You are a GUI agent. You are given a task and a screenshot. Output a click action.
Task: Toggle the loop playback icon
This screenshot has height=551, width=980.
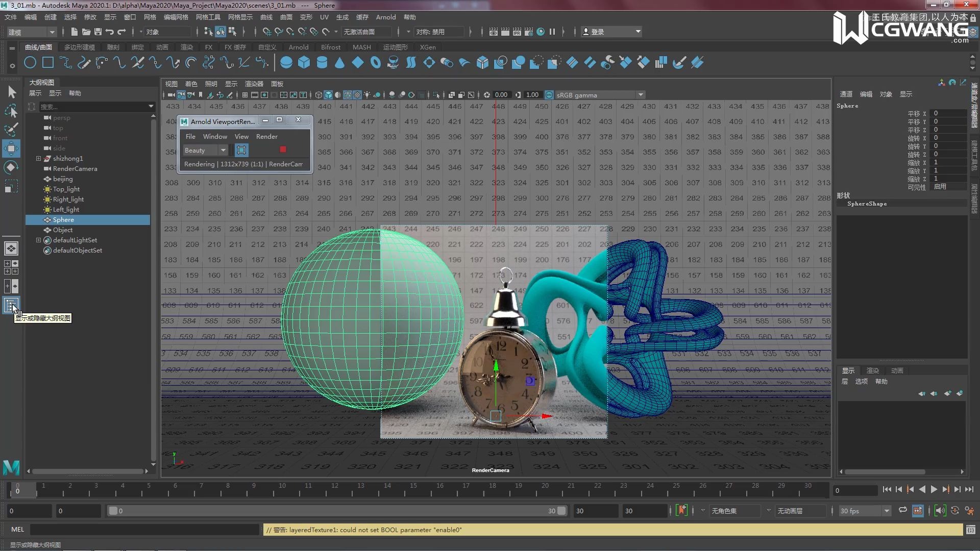pyautogui.click(x=902, y=511)
